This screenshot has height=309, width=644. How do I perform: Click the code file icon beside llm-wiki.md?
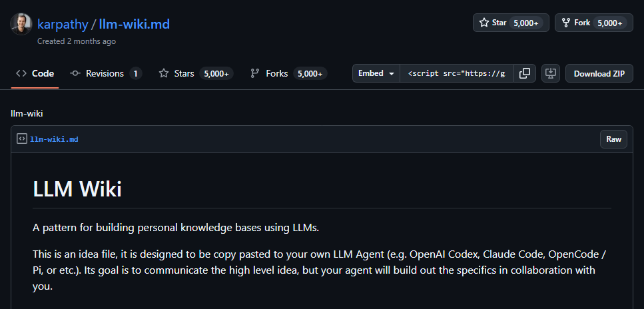point(22,139)
